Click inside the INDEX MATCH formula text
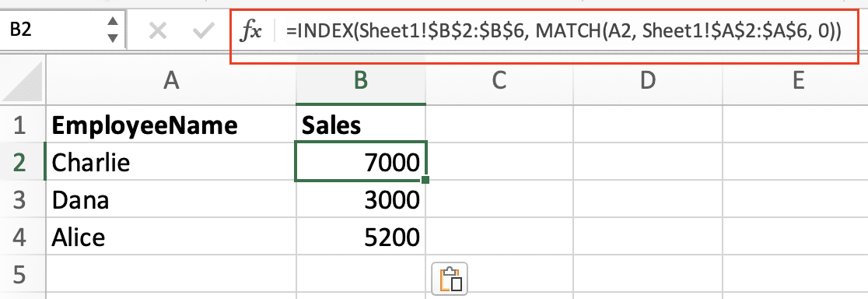Screen dimensions: 868x299 point(564,32)
